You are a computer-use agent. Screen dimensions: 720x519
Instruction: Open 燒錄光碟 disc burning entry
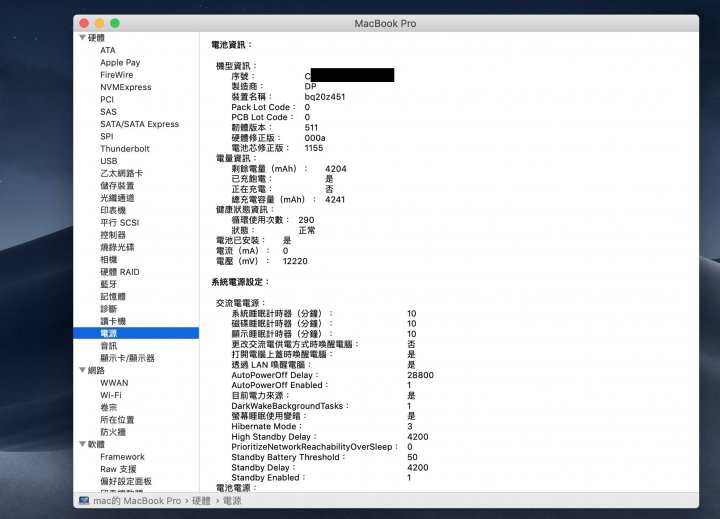pos(117,247)
